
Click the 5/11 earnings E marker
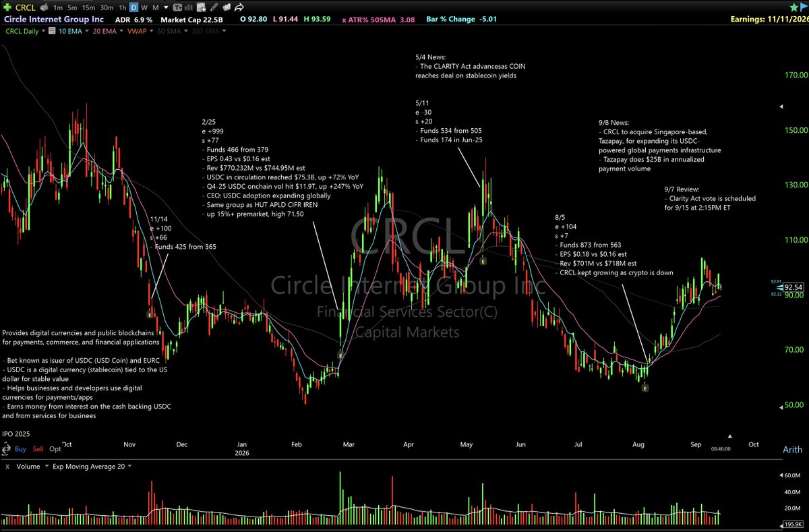pyautogui.click(x=482, y=260)
